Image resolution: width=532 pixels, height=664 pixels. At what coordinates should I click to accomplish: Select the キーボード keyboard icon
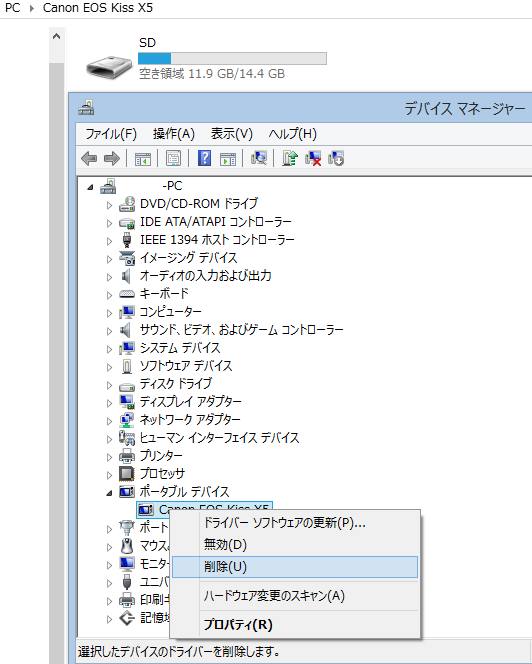coord(127,293)
